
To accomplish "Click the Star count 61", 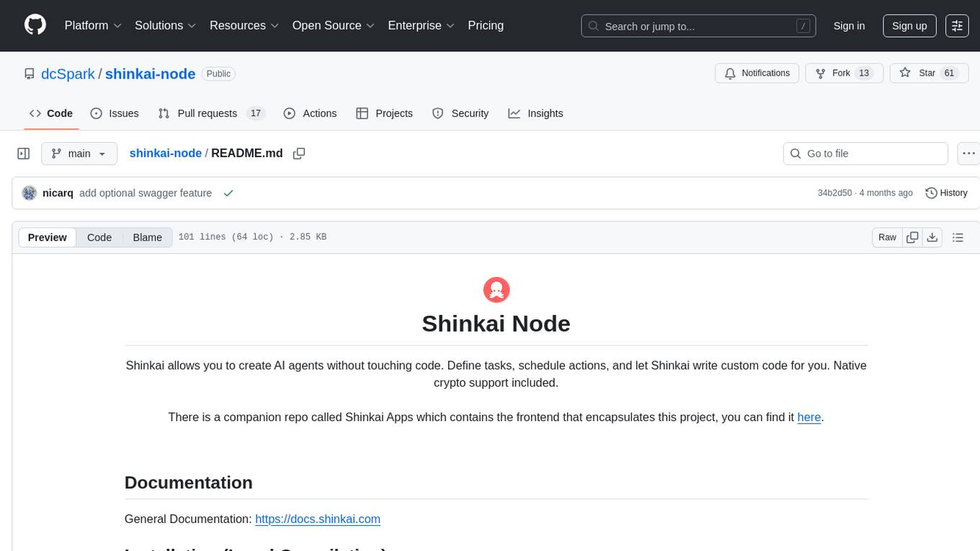I will (x=949, y=74).
